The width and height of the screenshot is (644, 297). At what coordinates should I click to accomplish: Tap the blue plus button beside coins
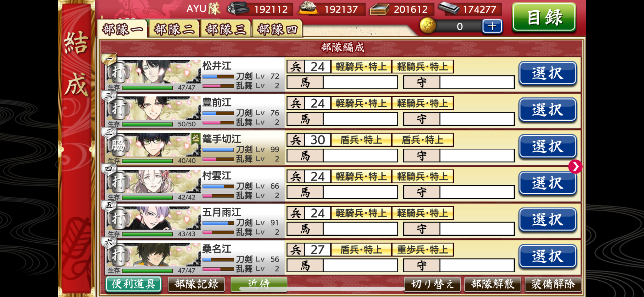[492, 26]
